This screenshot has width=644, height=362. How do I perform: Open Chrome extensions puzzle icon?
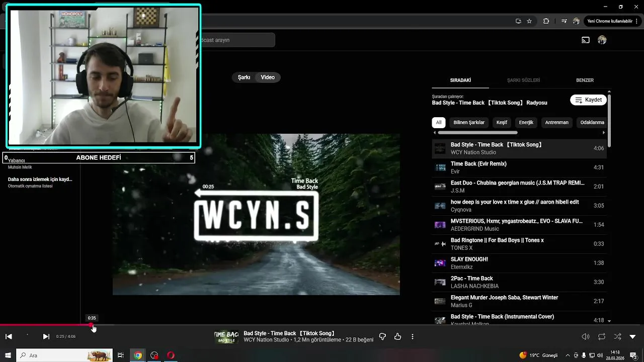click(x=546, y=21)
